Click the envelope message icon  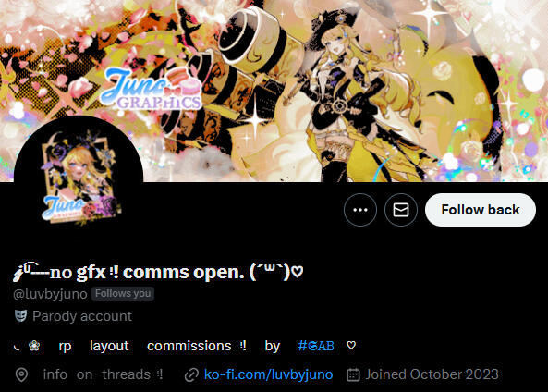[x=401, y=210]
